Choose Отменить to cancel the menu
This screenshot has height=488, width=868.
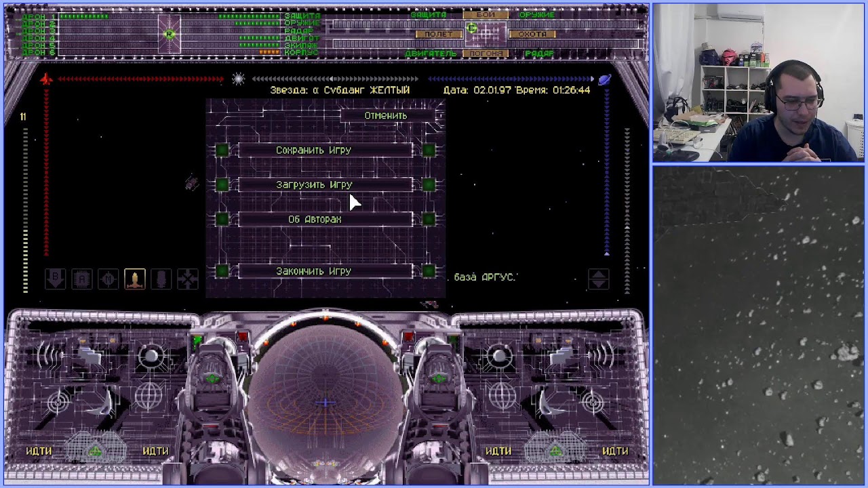click(385, 116)
